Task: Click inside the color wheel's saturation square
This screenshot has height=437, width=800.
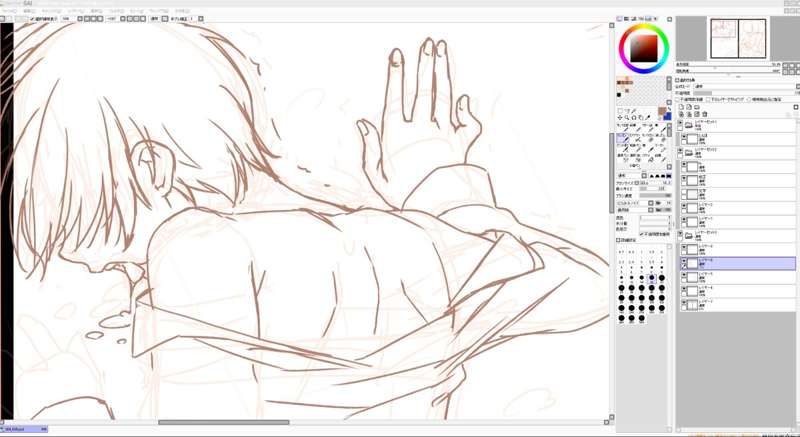Action: pyautogui.click(x=644, y=46)
